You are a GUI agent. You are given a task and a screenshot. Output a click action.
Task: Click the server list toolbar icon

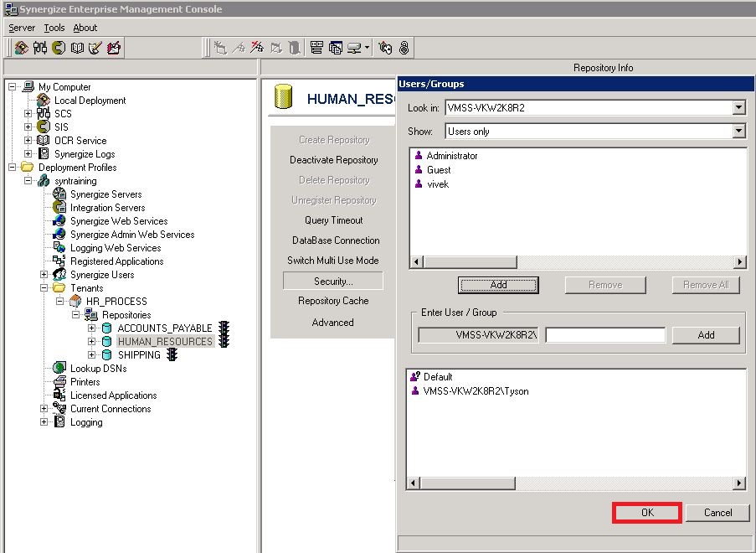click(x=316, y=47)
